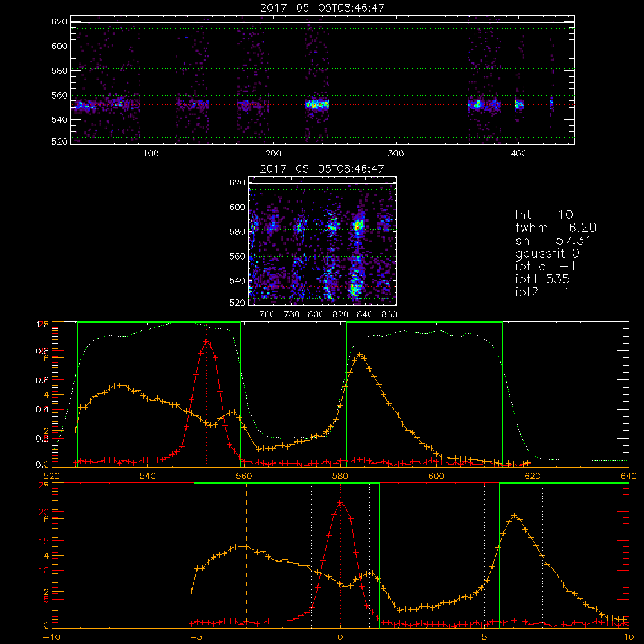Screen dimensions: 644x644
Task: Click x-axis label 520 of the profile plot
Action: tap(52, 477)
